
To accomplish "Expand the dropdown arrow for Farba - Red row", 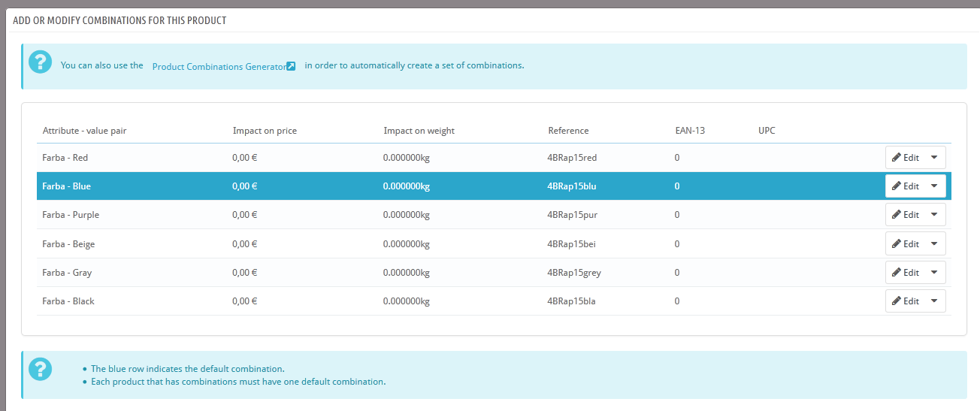I will click(934, 158).
